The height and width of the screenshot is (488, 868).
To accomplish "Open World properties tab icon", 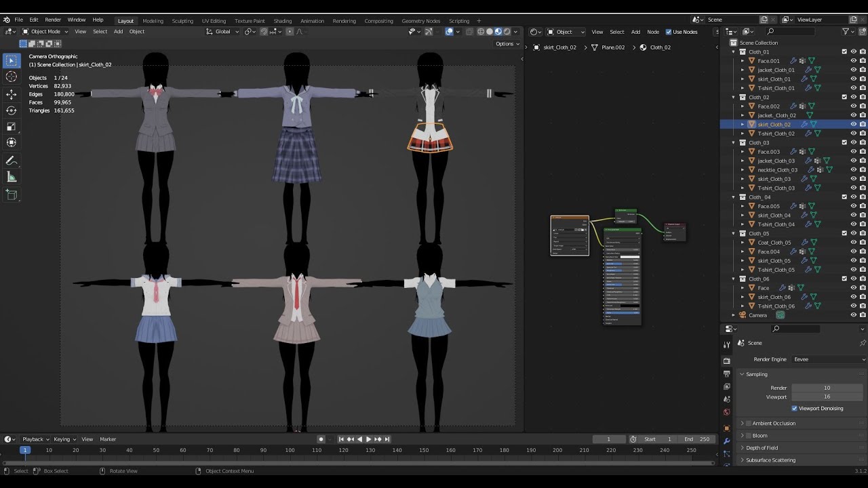I will 727,412.
